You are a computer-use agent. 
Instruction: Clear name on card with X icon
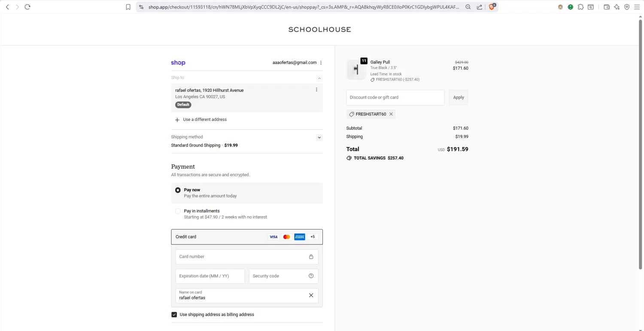point(311,295)
